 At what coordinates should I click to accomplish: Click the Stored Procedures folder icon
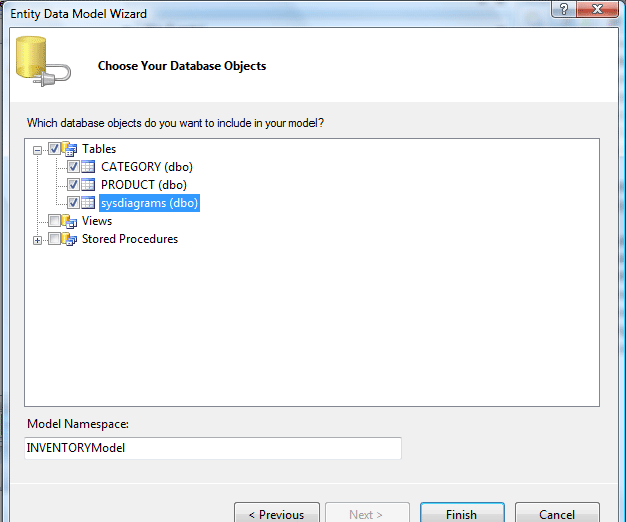coord(69,239)
